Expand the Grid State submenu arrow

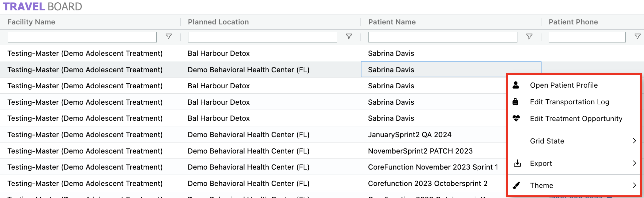pos(634,141)
